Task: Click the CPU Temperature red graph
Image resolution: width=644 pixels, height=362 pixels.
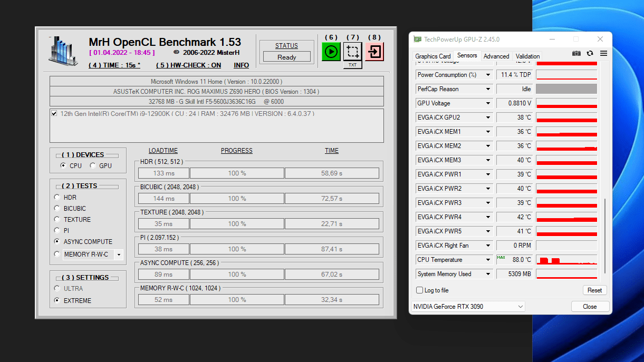Action: [x=566, y=260]
